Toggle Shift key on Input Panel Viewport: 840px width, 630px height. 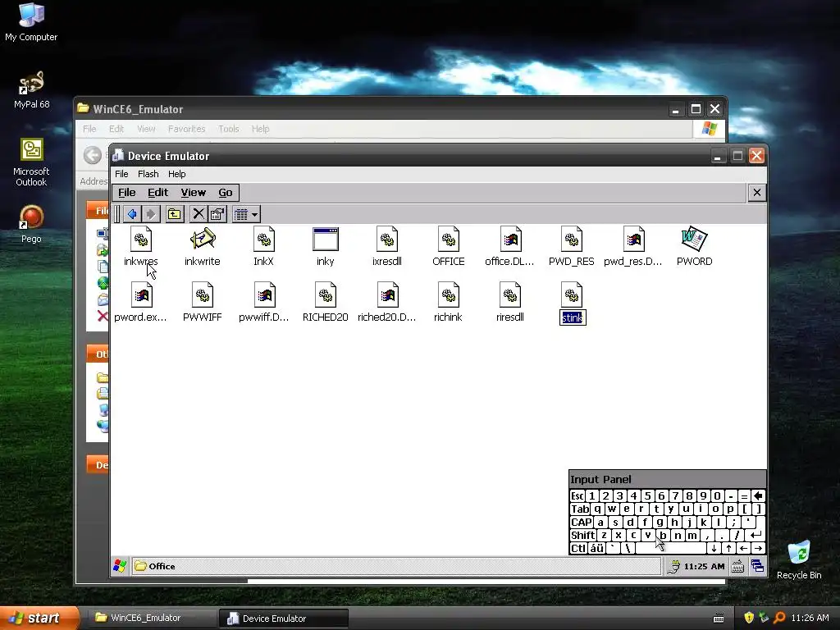583,535
